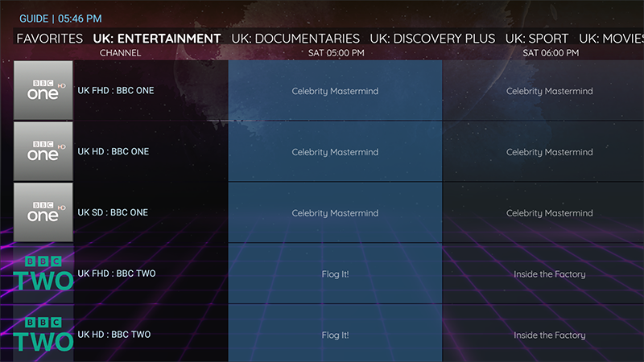
Task: Open the UK: Discovery Plus category
Action: [x=432, y=39]
